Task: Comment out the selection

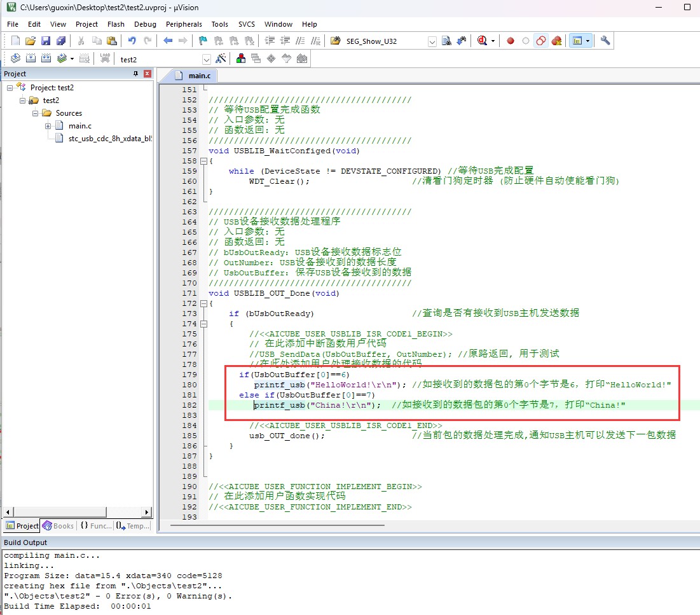Action: click(301, 41)
